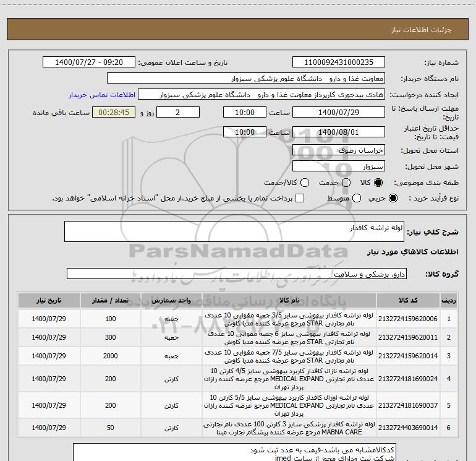
Task: Click unit کارتن in row 6
Action: (171, 428)
